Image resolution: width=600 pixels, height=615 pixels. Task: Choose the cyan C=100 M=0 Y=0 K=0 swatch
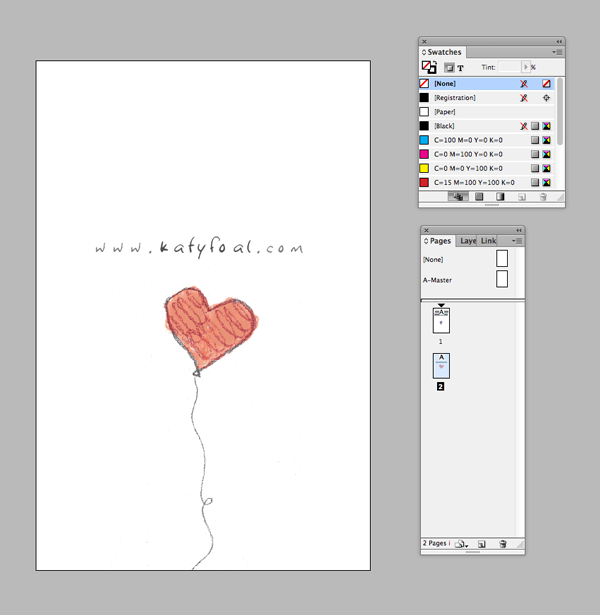(486, 140)
